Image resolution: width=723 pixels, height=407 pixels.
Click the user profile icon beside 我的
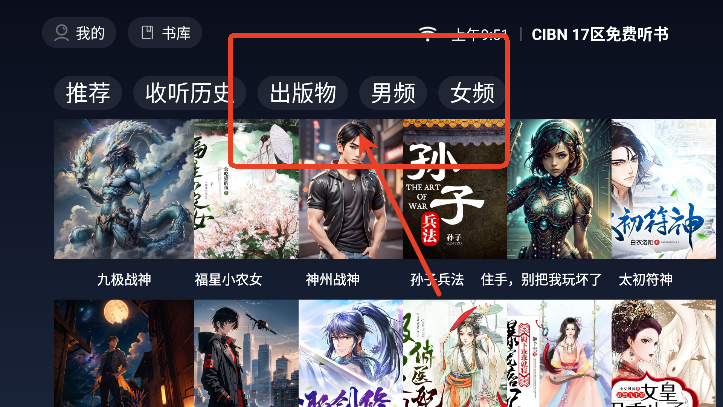(x=61, y=33)
